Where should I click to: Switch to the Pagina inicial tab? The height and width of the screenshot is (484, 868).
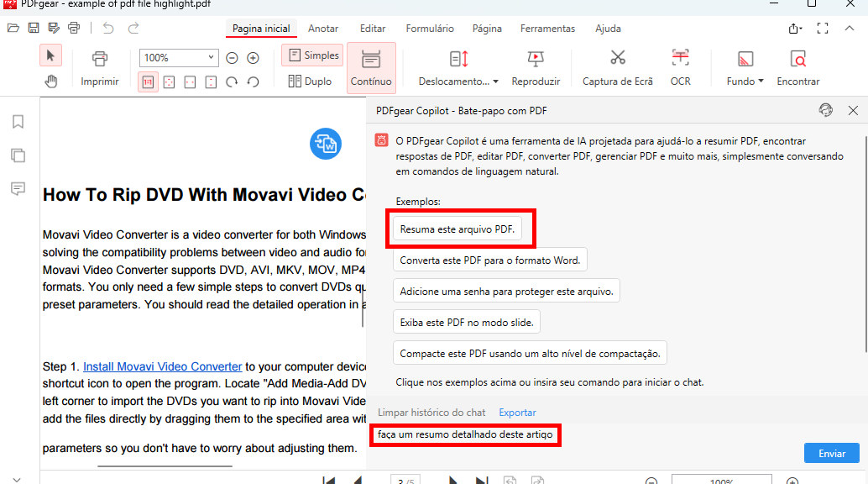click(x=261, y=29)
